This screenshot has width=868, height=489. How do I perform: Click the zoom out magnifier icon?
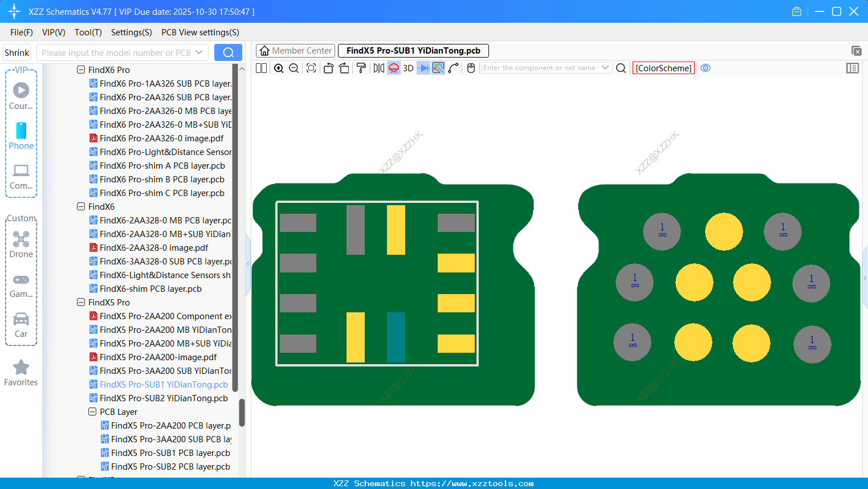[294, 68]
